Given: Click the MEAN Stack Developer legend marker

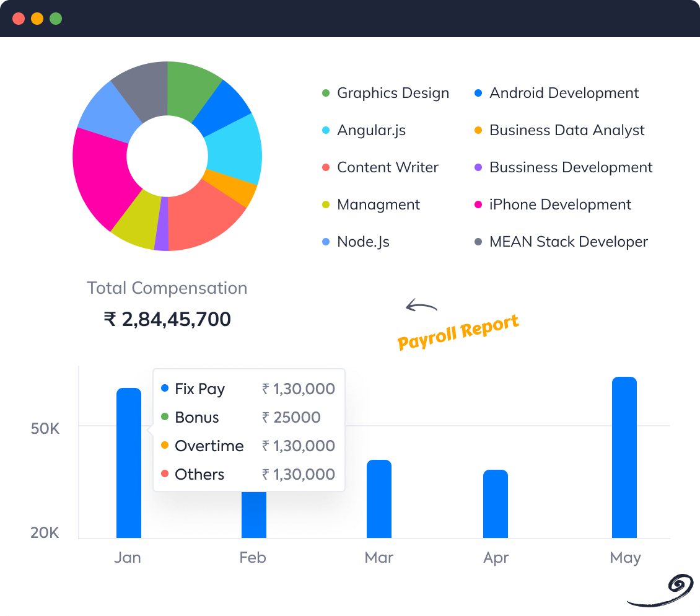Looking at the screenshot, I should click(478, 242).
